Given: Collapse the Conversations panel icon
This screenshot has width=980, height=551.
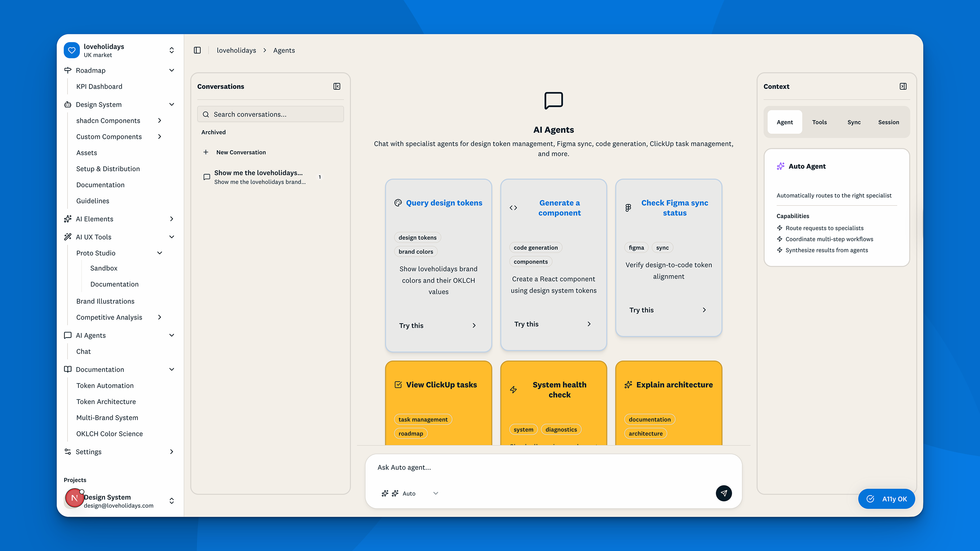Looking at the screenshot, I should coord(337,86).
